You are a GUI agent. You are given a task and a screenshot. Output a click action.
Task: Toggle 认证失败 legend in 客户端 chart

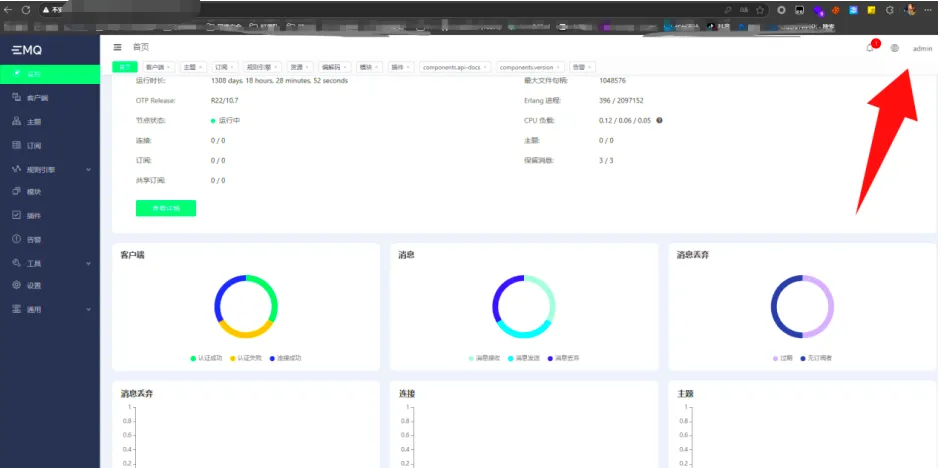point(246,358)
